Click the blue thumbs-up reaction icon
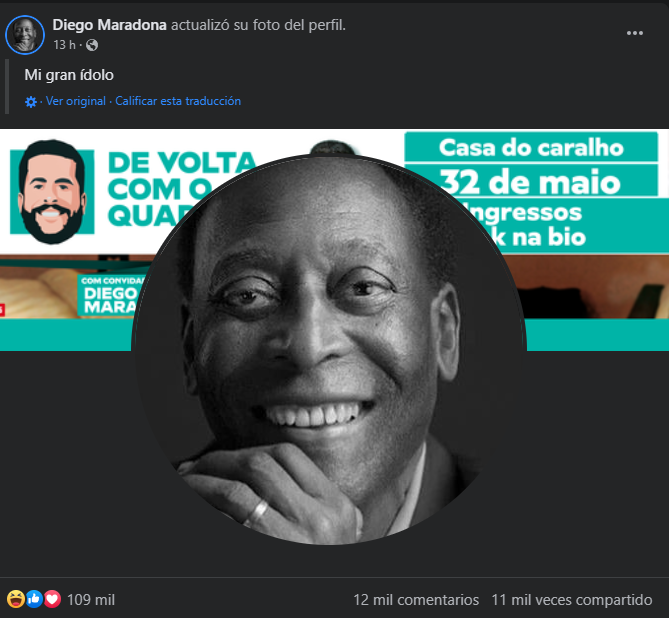 tap(35, 599)
